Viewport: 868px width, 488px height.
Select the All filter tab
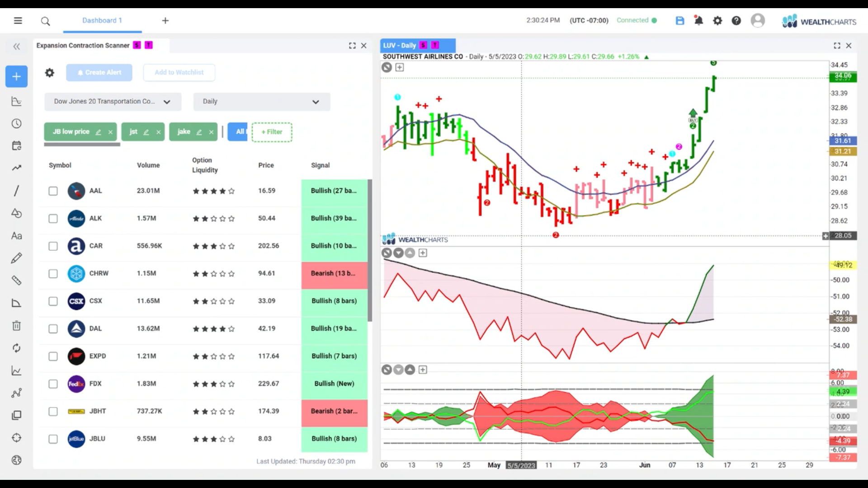238,132
